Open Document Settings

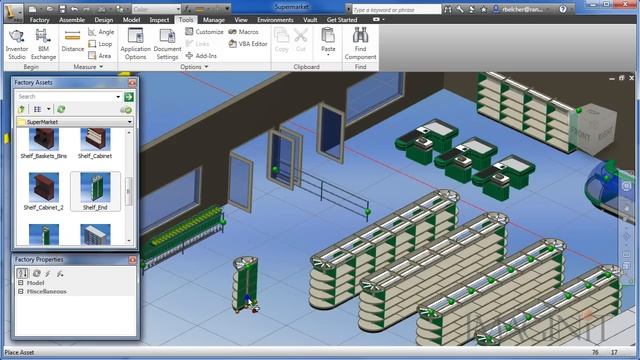click(x=167, y=44)
